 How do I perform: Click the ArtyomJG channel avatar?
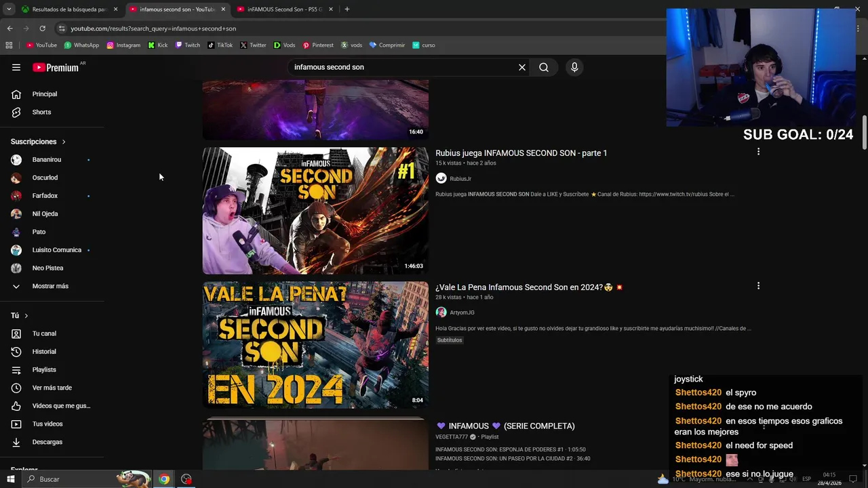[441, 312]
